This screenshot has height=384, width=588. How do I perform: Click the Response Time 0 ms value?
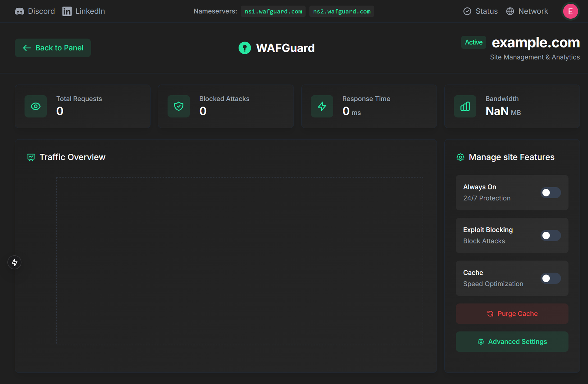click(x=351, y=111)
